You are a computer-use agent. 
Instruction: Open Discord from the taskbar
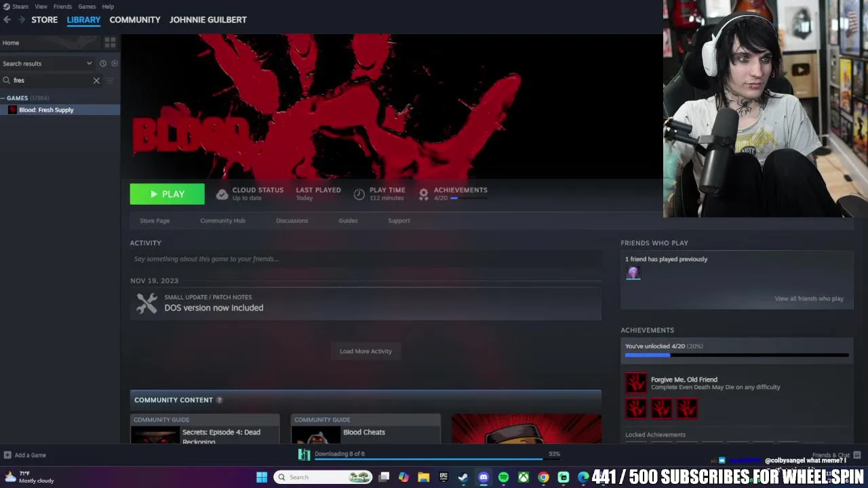click(x=483, y=477)
